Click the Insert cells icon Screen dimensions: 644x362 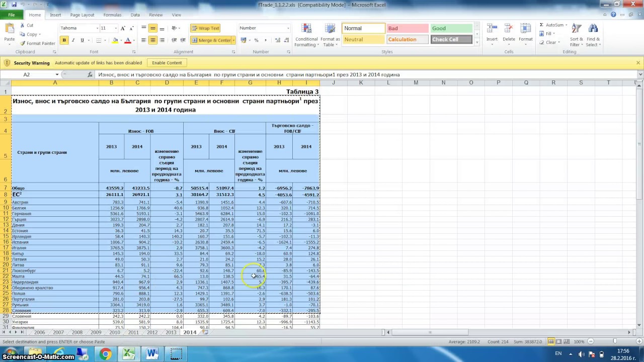click(492, 29)
